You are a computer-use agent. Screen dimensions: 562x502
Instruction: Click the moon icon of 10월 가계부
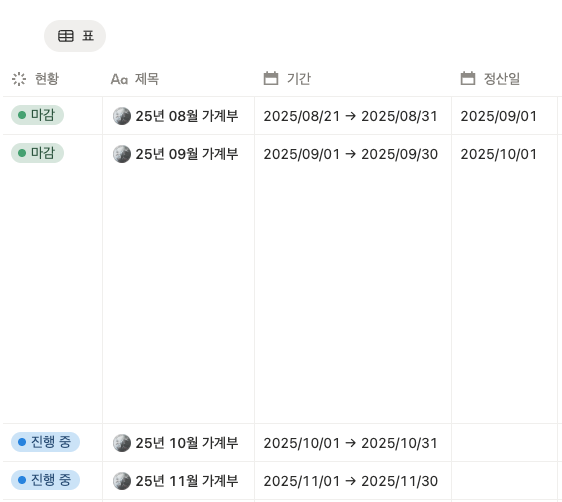122,443
